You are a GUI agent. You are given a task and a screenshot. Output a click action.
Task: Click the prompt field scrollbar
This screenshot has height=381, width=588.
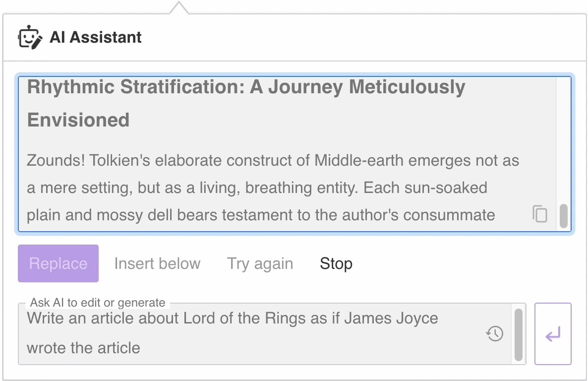pos(518,334)
